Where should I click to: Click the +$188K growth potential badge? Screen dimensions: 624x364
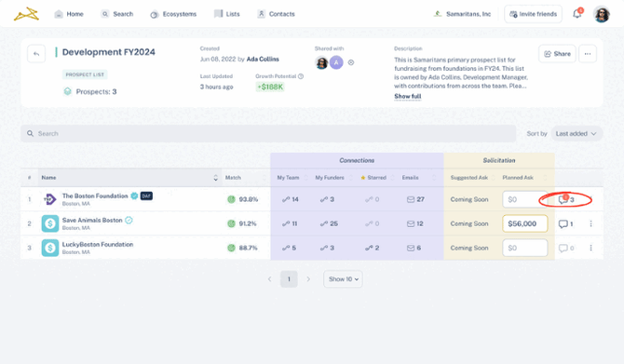pyautogui.click(x=270, y=87)
